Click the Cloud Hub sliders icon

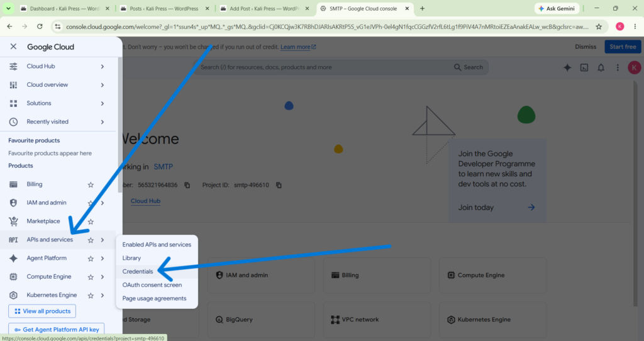coord(13,66)
